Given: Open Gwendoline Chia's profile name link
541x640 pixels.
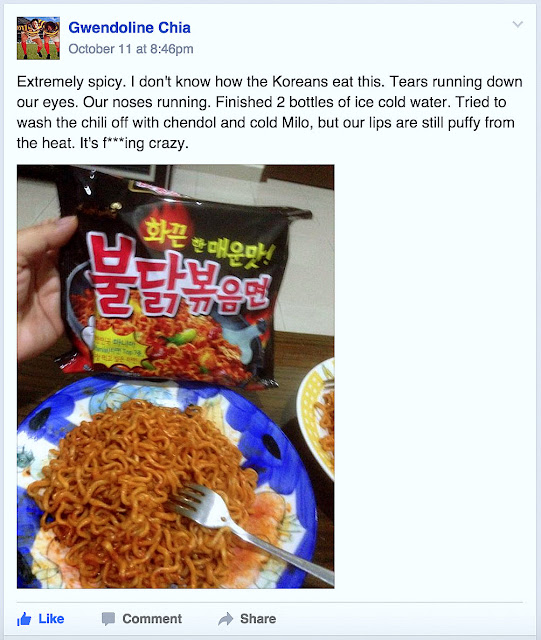Looking at the screenshot, I should pos(129,27).
